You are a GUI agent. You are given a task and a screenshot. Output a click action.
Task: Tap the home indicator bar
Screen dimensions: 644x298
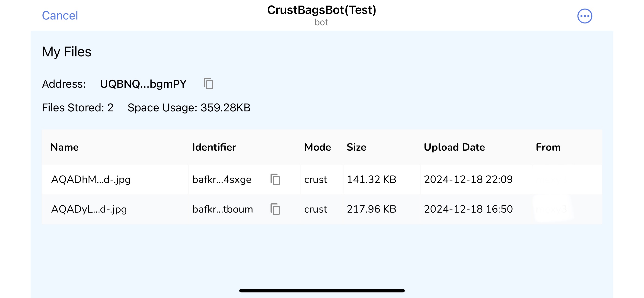coord(322,291)
